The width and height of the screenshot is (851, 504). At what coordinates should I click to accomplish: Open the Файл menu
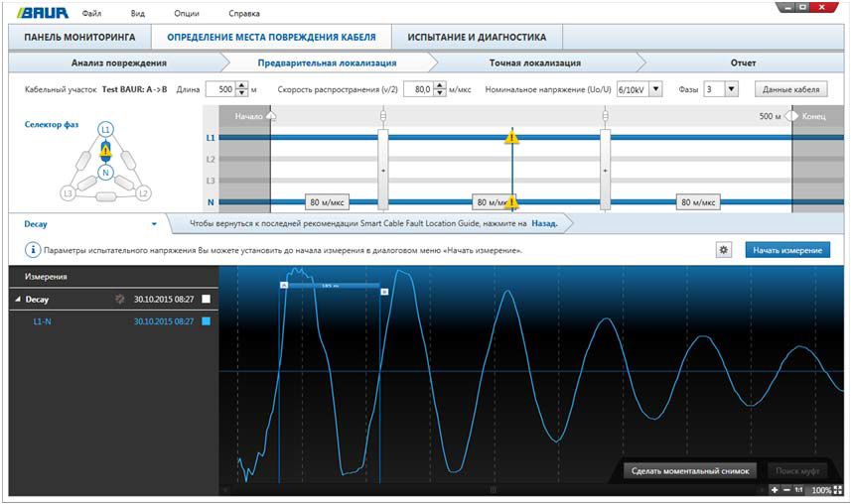click(91, 13)
